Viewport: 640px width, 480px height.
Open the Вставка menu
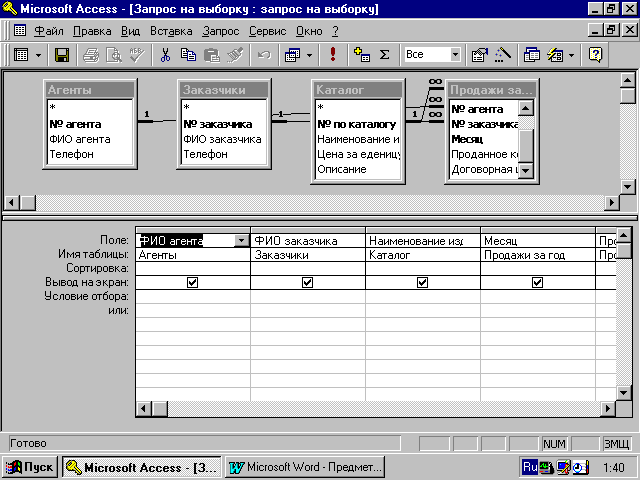[x=171, y=31]
